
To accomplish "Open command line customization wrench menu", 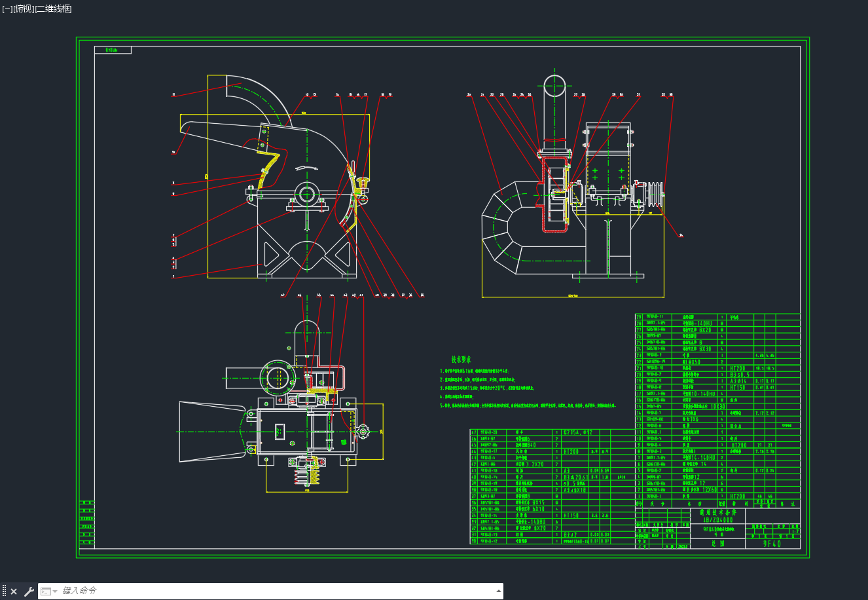I will pyautogui.click(x=29, y=591).
